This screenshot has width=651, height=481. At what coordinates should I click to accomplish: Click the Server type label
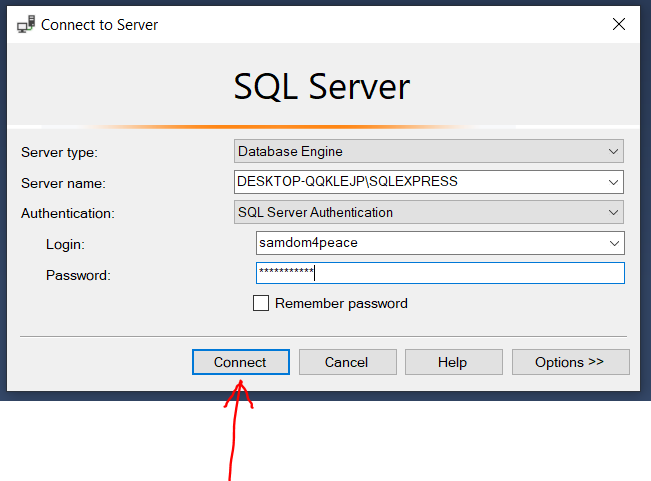point(59,152)
